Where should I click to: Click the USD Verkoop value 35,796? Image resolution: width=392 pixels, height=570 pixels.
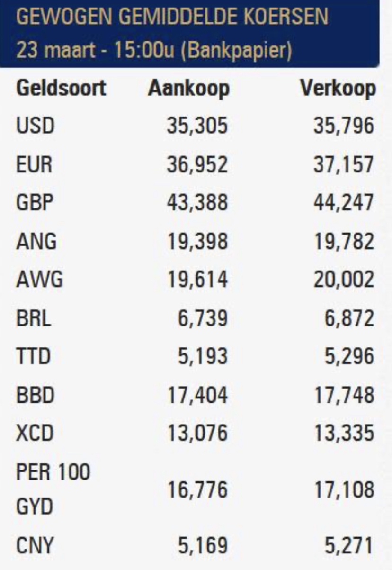(343, 127)
